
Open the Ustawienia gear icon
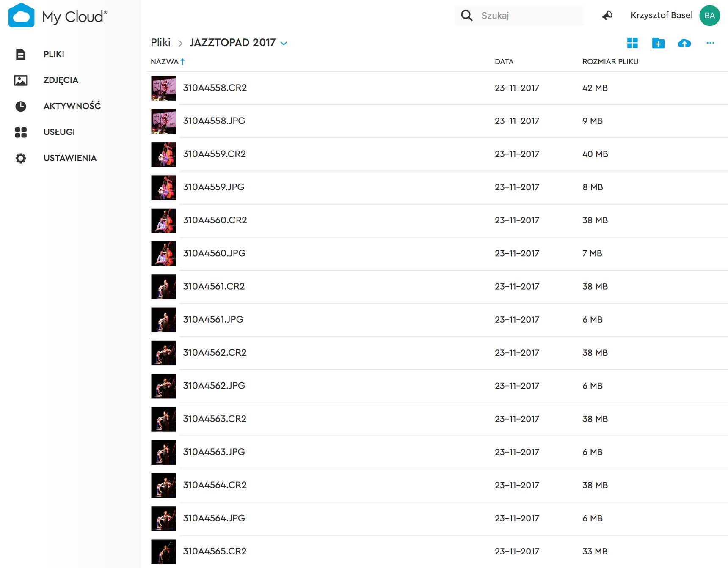pyautogui.click(x=21, y=158)
